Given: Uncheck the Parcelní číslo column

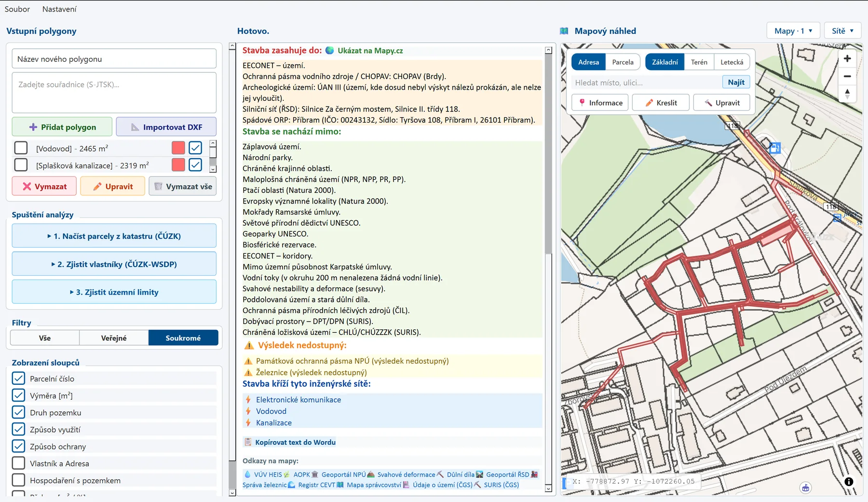Looking at the screenshot, I should (x=18, y=379).
